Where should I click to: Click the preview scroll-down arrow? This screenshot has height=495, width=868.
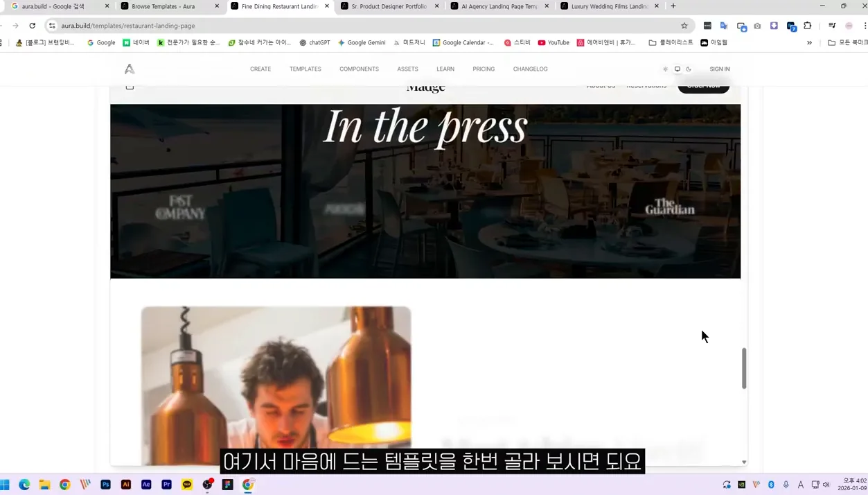coord(744,462)
